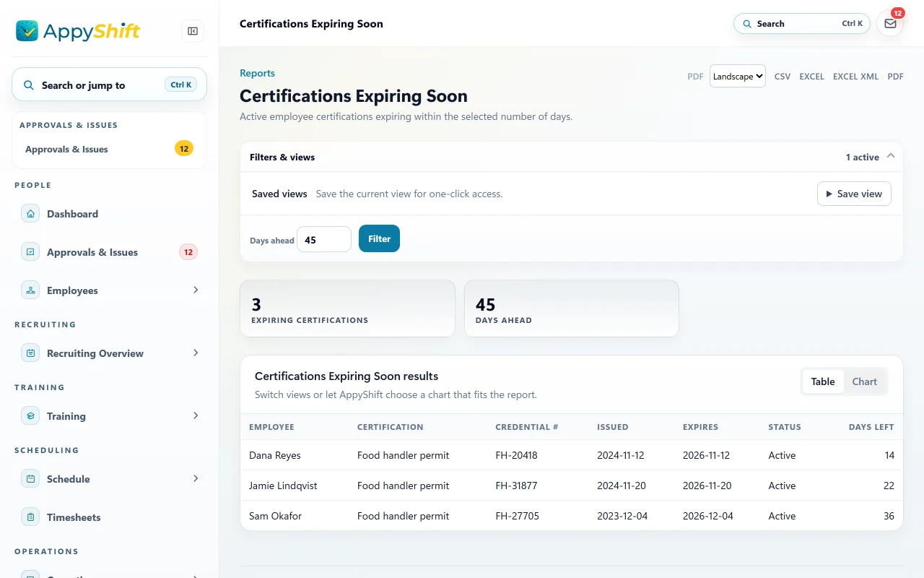The image size is (924, 578).
Task: Expand the Employees submenu chevron
Action: tap(196, 290)
